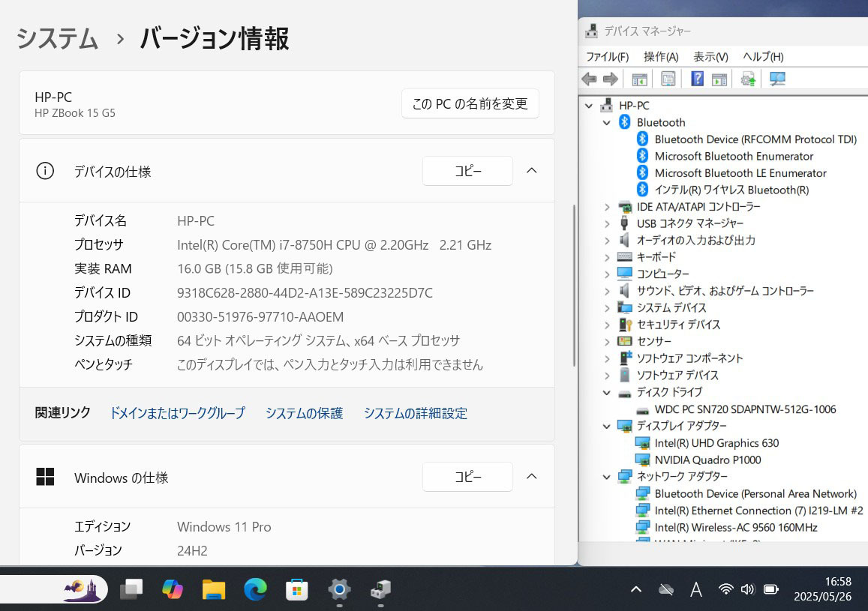This screenshot has height=611, width=868.
Task: Select インテル(R) ワイヤレス Bluetooth(R) entry
Action: click(731, 190)
